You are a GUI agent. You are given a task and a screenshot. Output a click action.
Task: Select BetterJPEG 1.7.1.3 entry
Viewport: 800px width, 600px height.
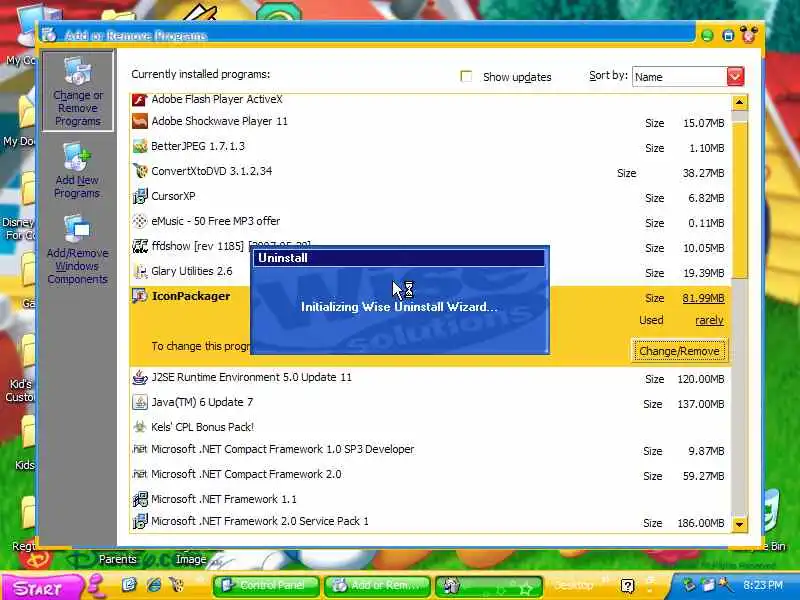pos(431,146)
